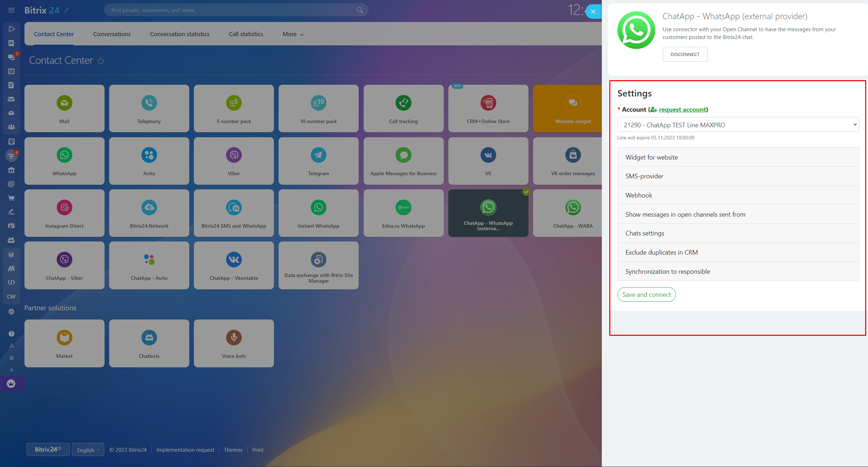The height and width of the screenshot is (467, 868).
Task: Open the Call statistics tab
Action: 246,34
